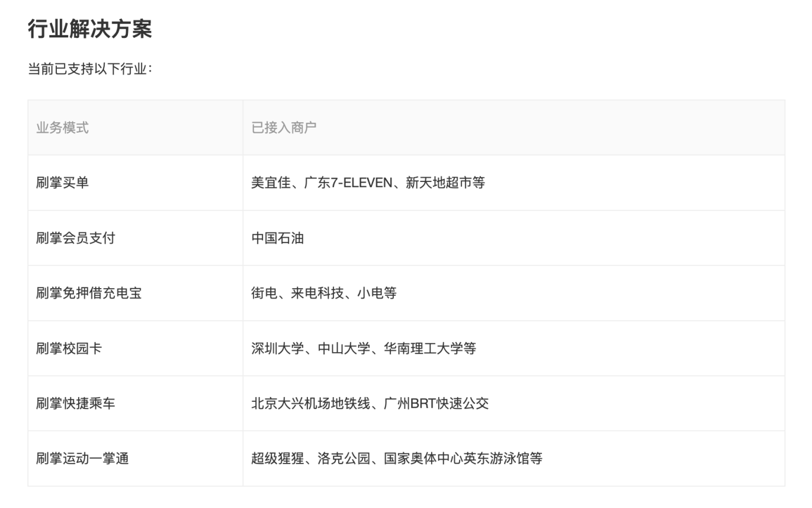The image size is (812, 508).
Task: Click the 国家奥体中心英东游泳馆等 text
Action: coord(463,458)
